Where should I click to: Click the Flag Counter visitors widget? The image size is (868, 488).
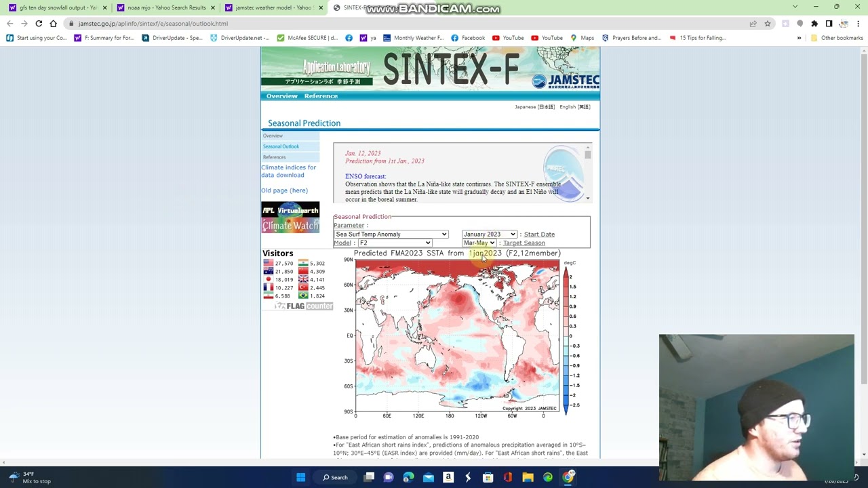coord(297,279)
